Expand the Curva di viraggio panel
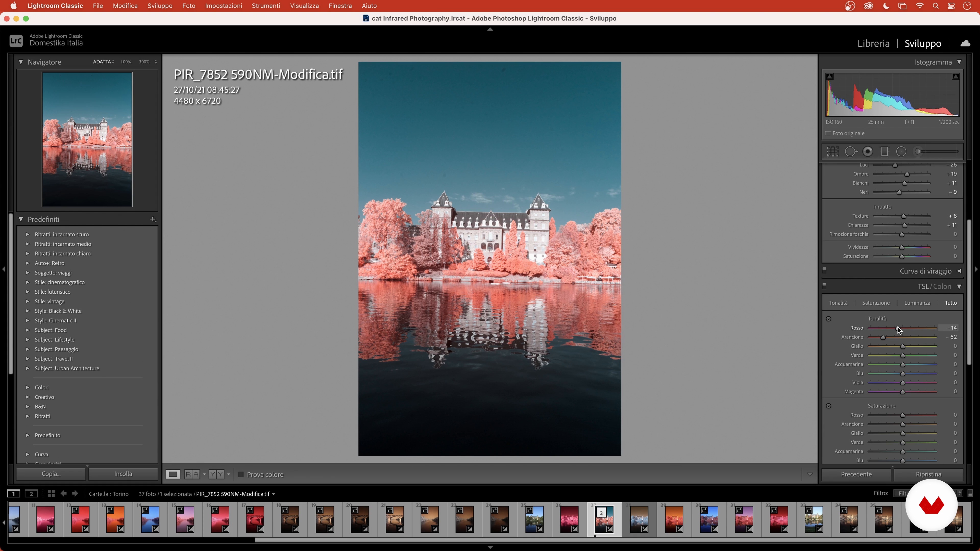Image resolution: width=980 pixels, height=551 pixels. click(959, 271)
